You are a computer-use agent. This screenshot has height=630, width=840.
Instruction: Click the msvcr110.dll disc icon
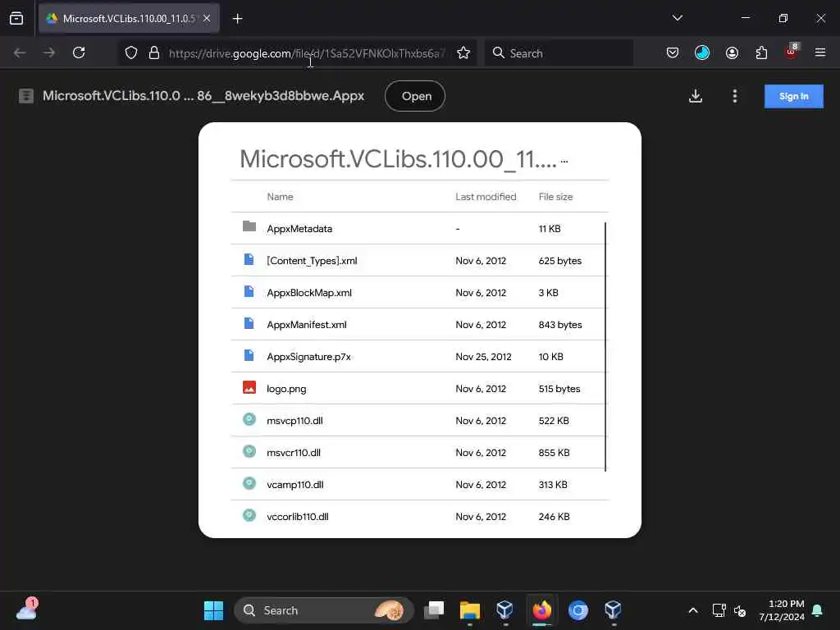pyautogui.click(x=249, y=451)
